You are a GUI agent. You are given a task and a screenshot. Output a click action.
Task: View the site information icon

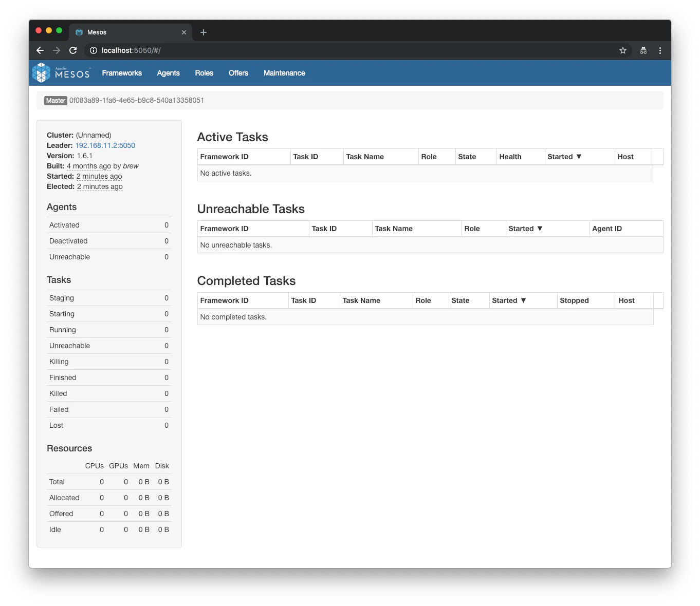click(x=94, y=50)
